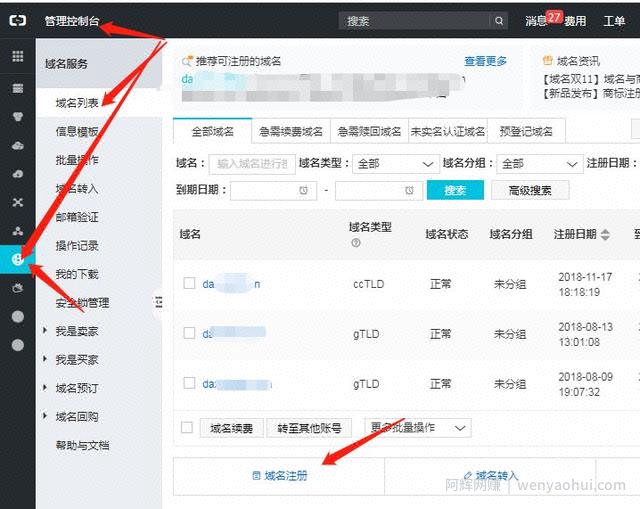Screen dimensions: 640x509
Task: Switch to the 急需赎回域名 tab
Action: (369, 131)
